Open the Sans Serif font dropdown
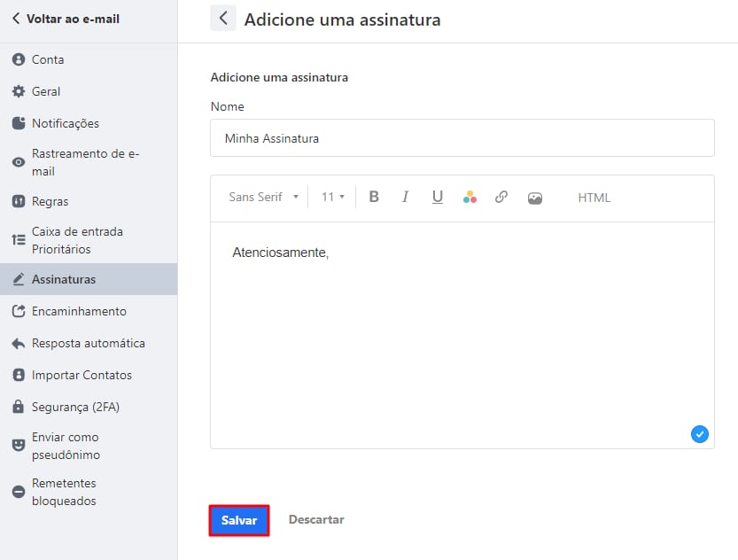This screenshot has width=738, height=560. click(x=263, y=198)
